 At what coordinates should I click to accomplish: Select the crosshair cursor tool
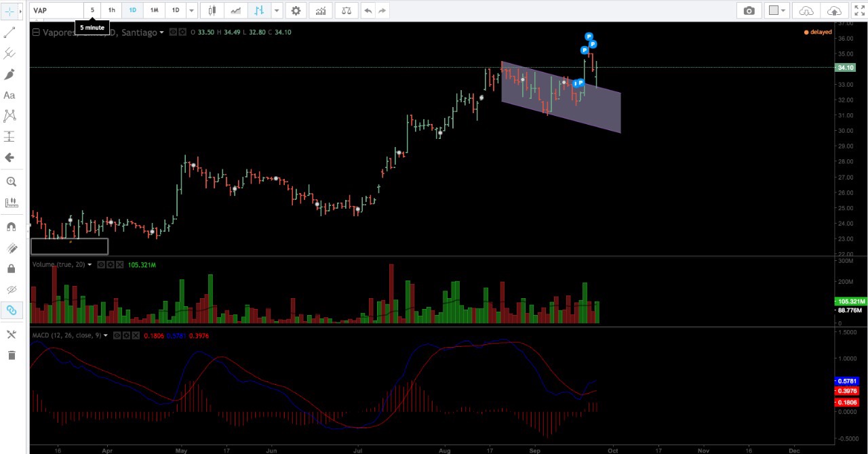click(9, 12)
